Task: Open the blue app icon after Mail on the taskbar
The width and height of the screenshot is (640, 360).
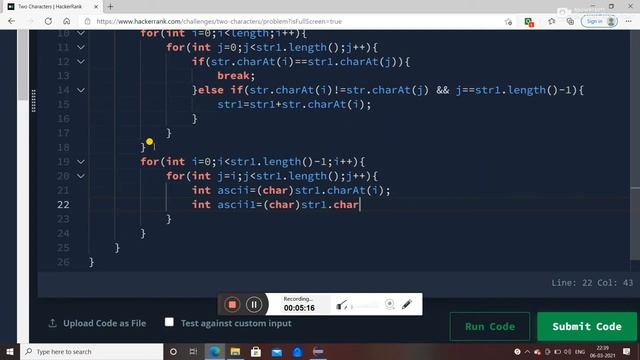Action: (298, 351)
